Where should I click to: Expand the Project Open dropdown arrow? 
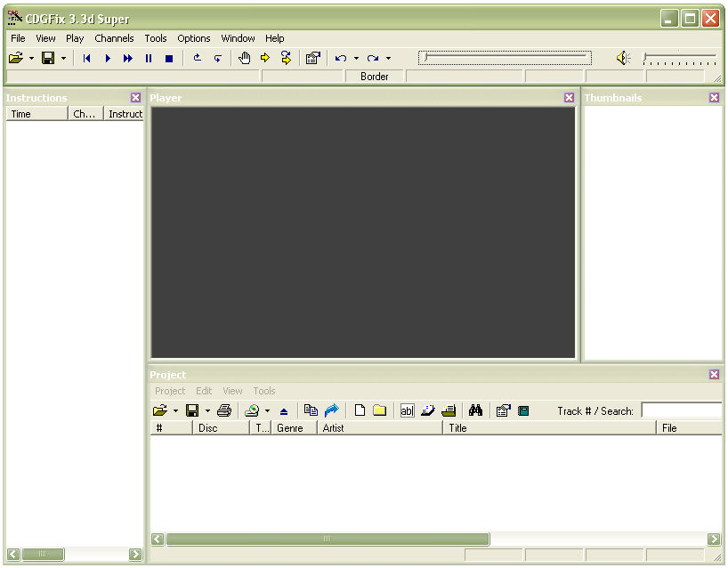(x=175, y=411)
